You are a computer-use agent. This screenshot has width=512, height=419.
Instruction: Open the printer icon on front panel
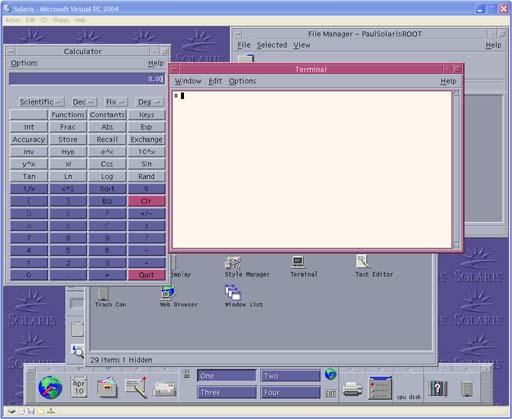[353, 389]
